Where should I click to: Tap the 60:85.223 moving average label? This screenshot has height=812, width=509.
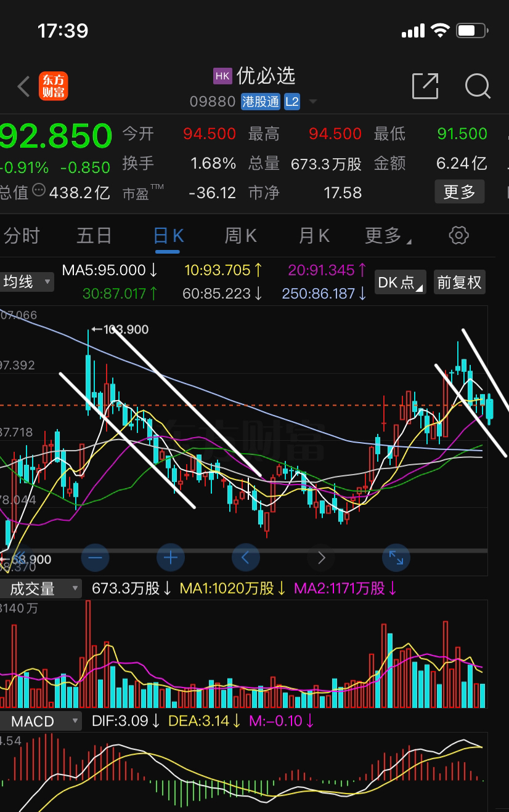point(223,294)
